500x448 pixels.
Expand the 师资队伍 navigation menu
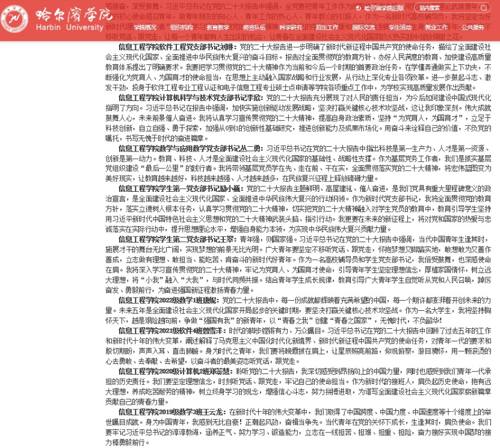pos(254,28)
